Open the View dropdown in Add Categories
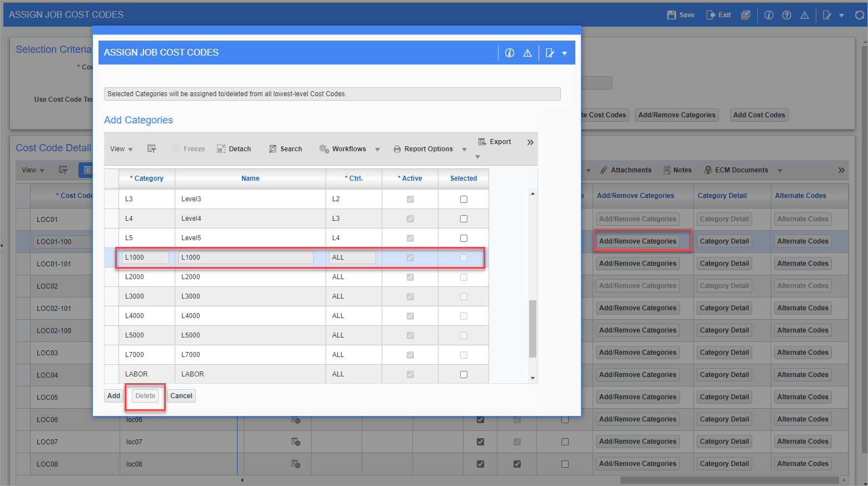This screenshot has width=868, height=486. tap(121, 149)
